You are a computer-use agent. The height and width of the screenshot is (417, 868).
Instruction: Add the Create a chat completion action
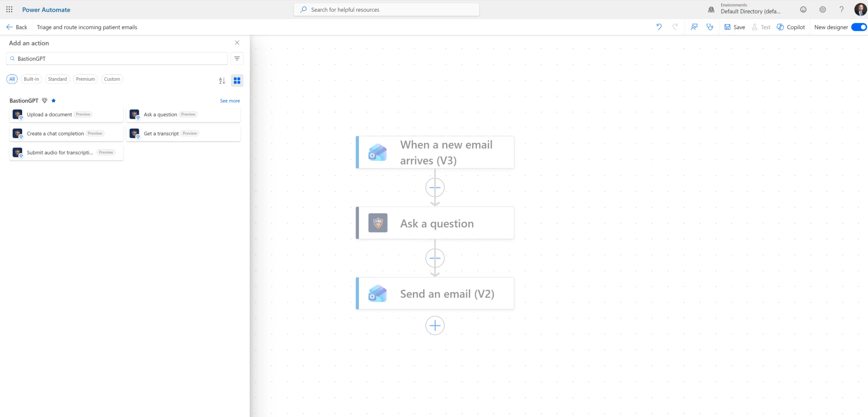pos(66,133)
